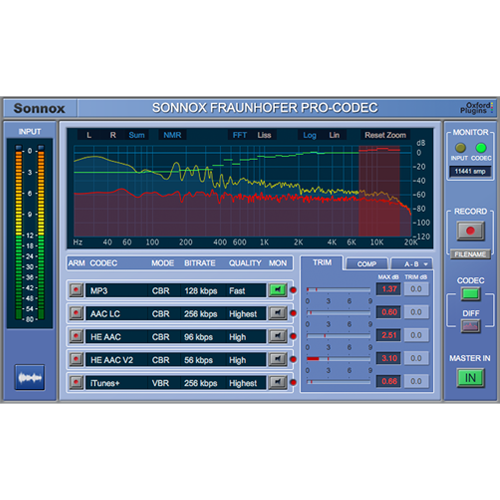
Task: Adjust the MP3 trim level slider
Action: (338, 290)
